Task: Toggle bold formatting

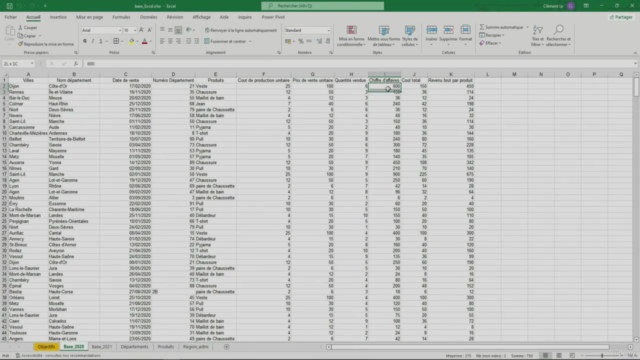Action: pos(85,41)
